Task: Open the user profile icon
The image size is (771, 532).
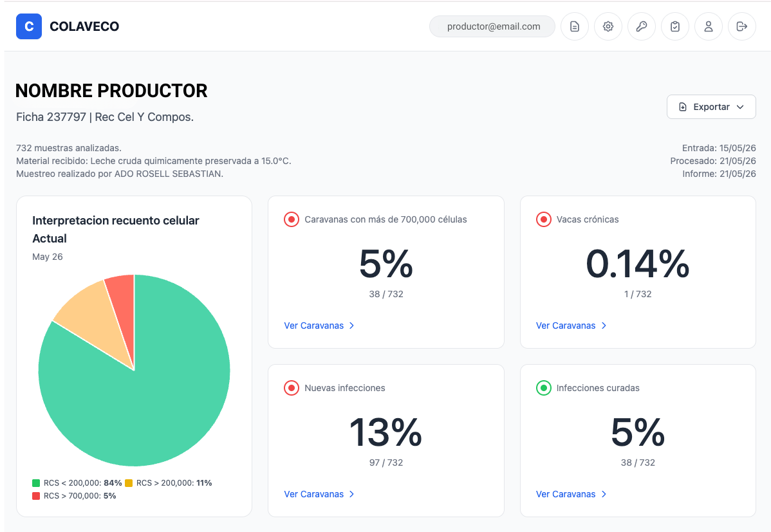Action: point(709,26)
